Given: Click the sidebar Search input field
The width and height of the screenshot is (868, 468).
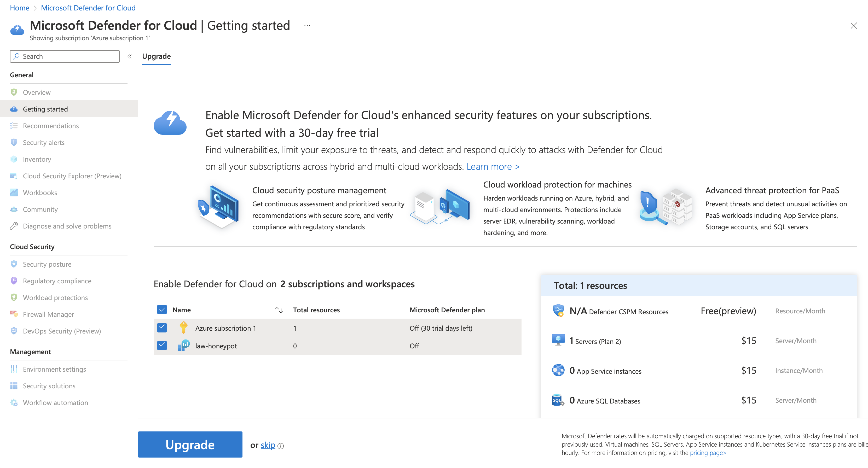Looking at the screenshot, I should pos(65,56).
